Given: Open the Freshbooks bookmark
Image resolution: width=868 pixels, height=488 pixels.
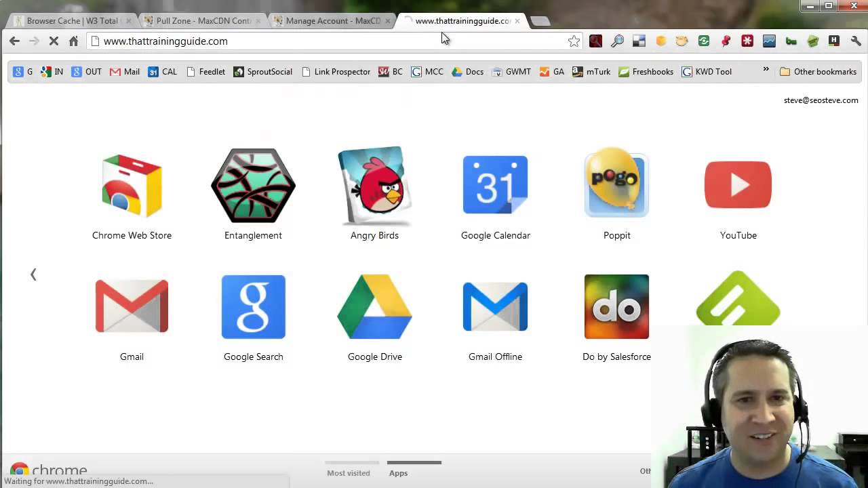Looking at the screenshot, I should coord(646,72).
